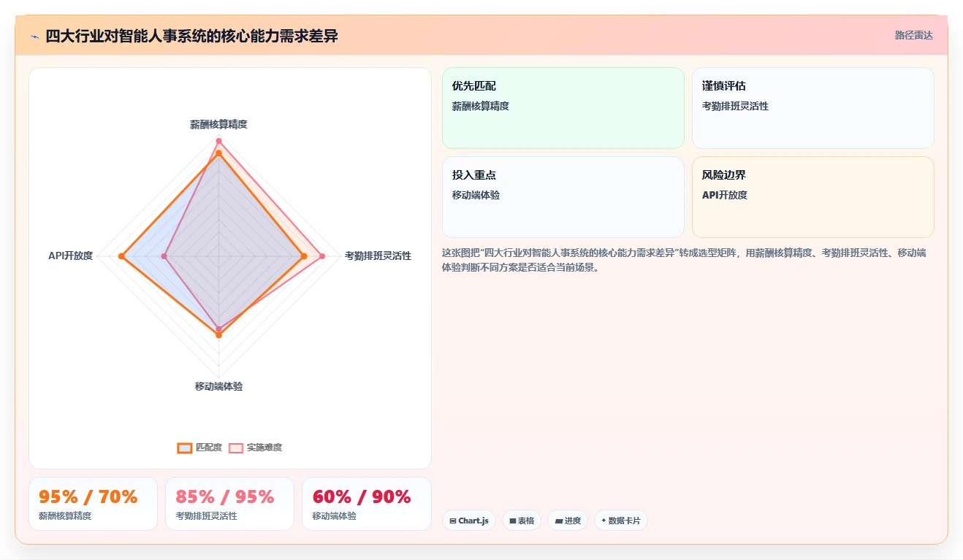
Task: Select the 投入重点 card
Action: tap(563, 197)
